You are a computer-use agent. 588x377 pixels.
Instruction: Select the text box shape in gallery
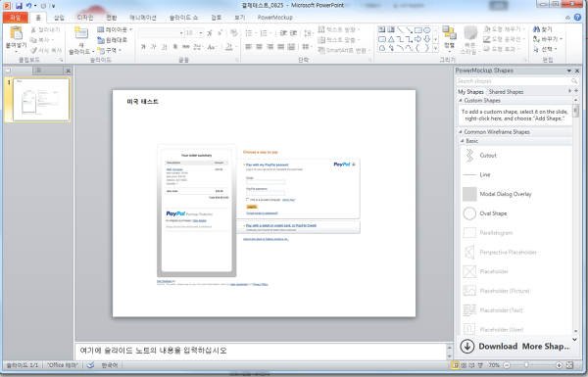382,29
